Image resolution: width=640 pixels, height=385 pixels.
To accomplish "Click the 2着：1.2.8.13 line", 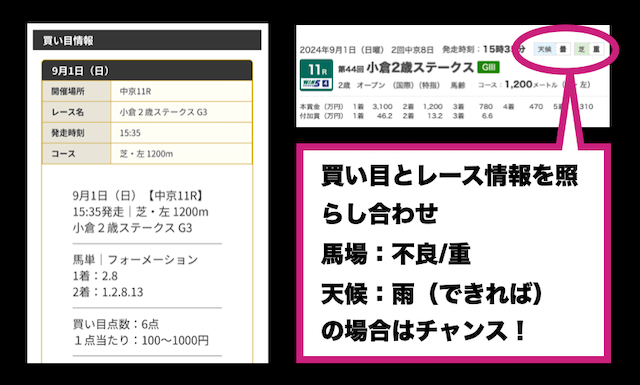I will coord(108,292).
